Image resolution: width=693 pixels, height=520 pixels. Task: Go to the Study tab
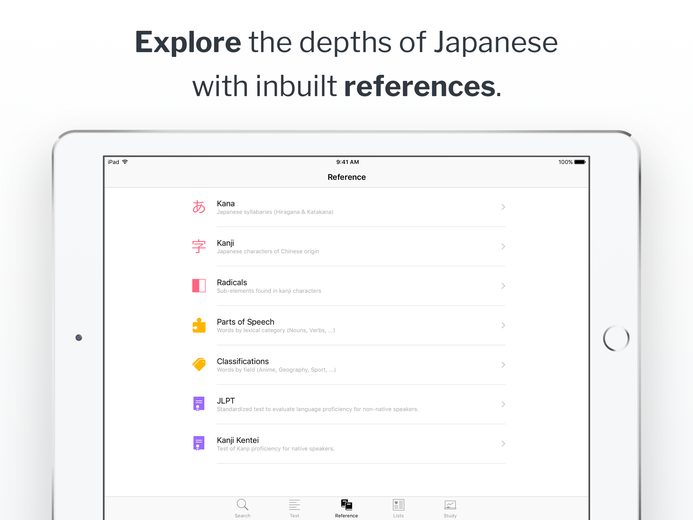[450, 508]
